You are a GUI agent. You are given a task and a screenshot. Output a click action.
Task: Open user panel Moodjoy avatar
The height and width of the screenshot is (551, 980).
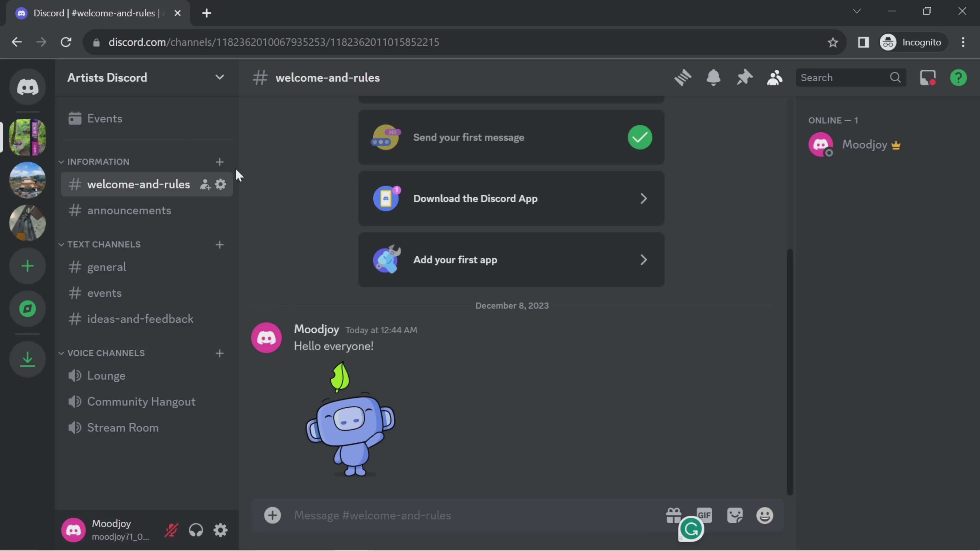(x=73, y=530)
